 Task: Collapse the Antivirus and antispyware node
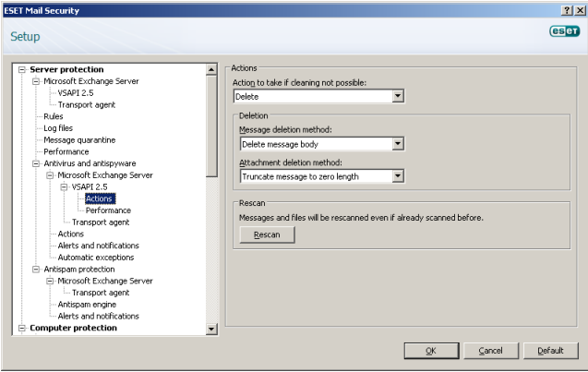36,163
